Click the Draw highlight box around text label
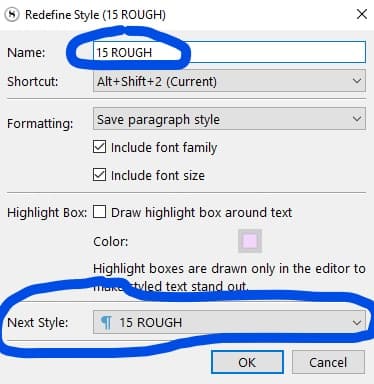This screenshot has width=374, height=384. pos(202,212)
